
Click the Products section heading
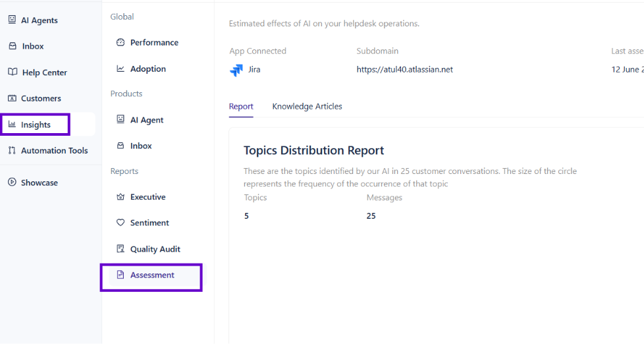[126, 94]
